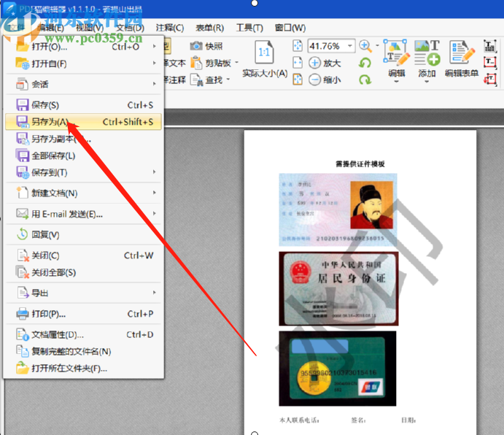This screenshot has width=504, height=435.
Task: Select 另存为副本 menu entry
Action: tap(84, 139)
